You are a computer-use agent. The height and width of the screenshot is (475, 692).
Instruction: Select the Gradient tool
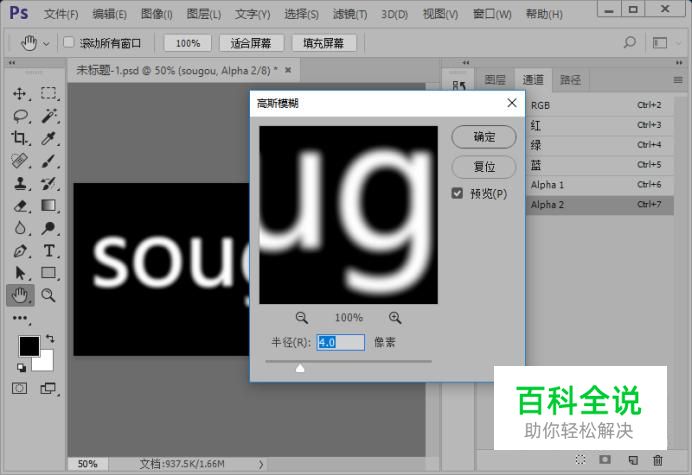click(49, 206)
